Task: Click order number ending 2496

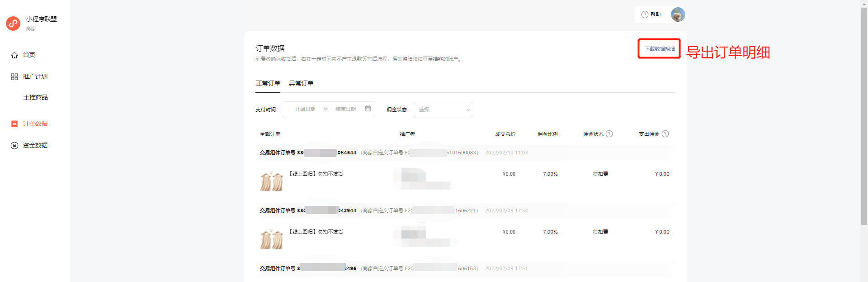Action: pyautogui.click(x=308, y=268)
